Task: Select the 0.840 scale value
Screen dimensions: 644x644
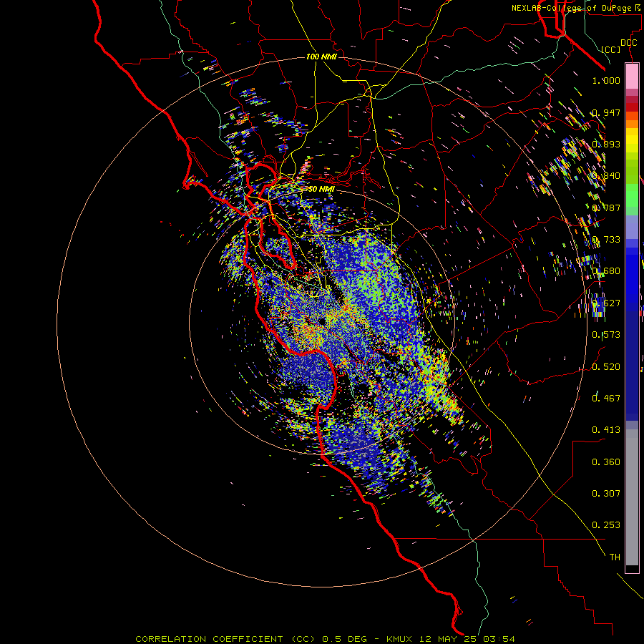Action: tap(606, 176)
